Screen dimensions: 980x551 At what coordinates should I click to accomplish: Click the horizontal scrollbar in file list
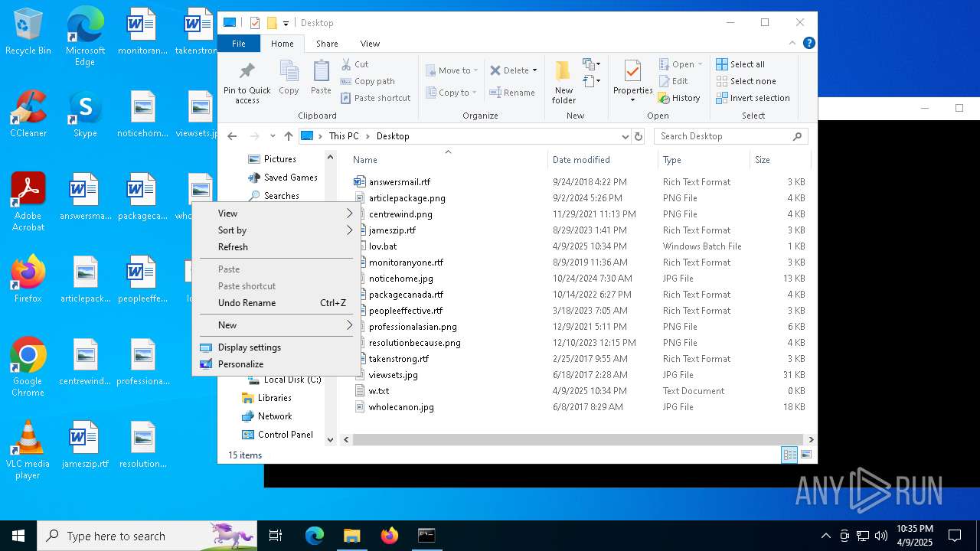click(578, 440)
